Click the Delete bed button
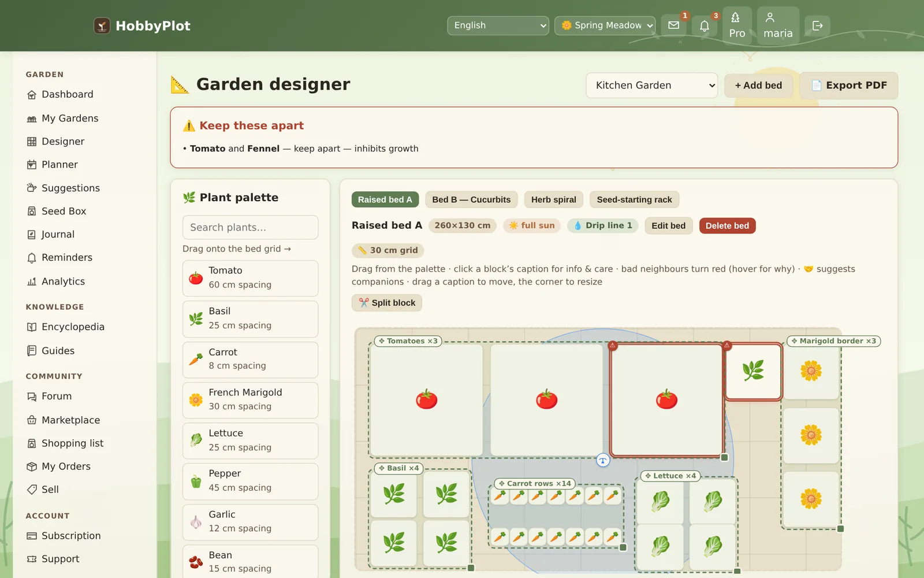The image size is (924, 578). [727, 225]
